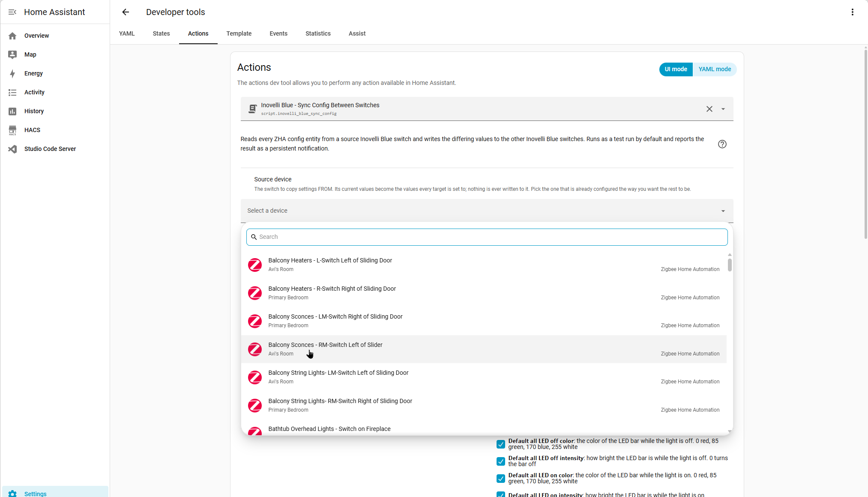Click the device list scroll-down arrow
This screenshot has height=497, width=868.
[730, 431]
